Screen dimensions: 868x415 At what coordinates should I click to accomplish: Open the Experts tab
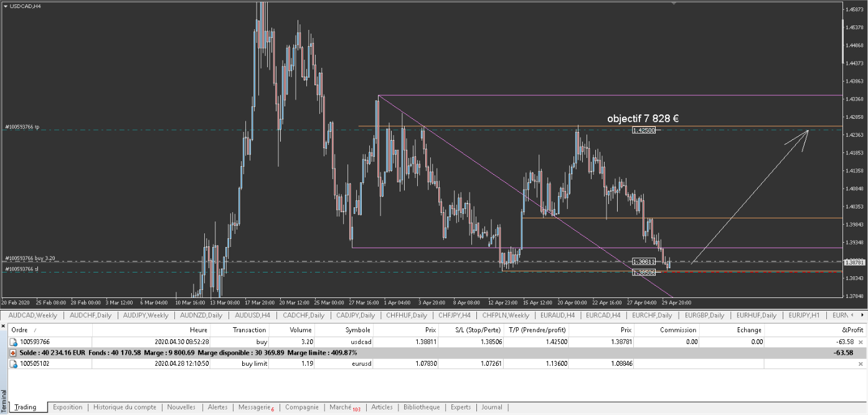[x=461, y=407]
